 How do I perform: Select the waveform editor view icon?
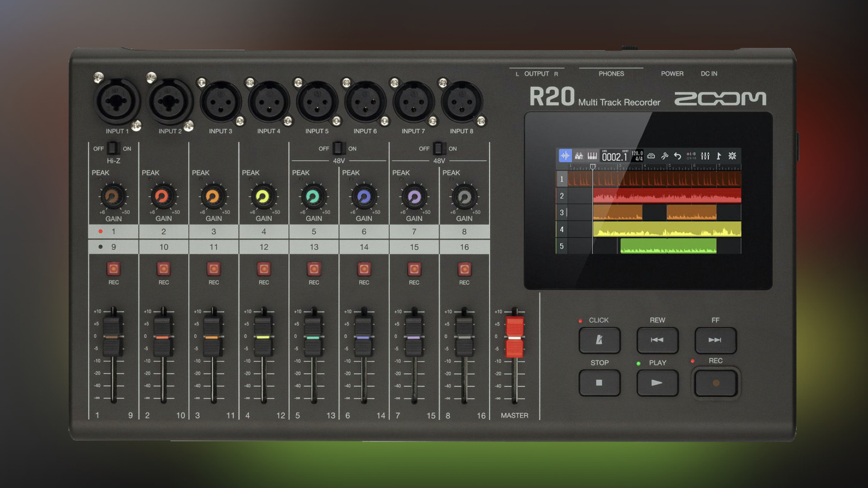566,156
